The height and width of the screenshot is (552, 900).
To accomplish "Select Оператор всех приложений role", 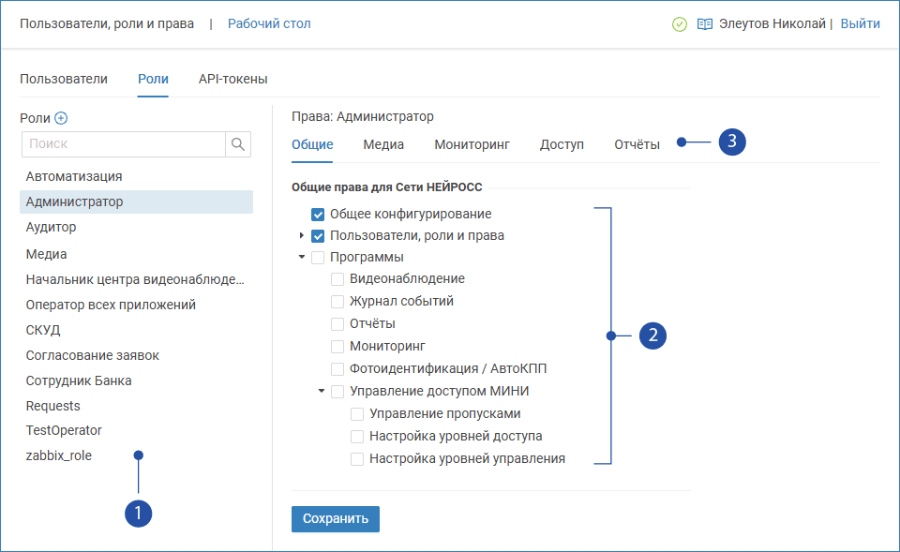I will click(x=136, y=305).
